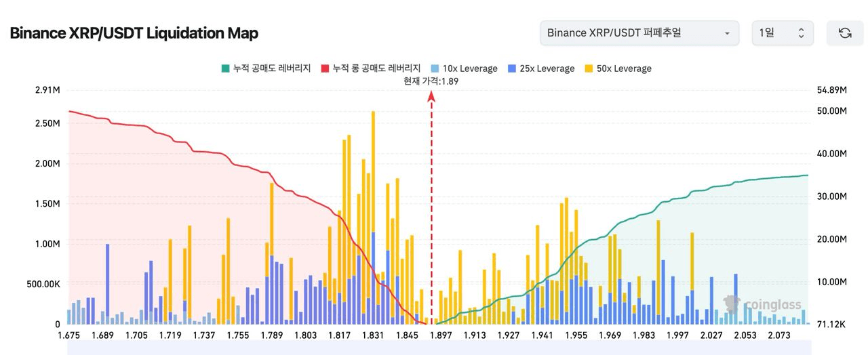Click the 1.969 price axis label
This screenshot has width=868, height=355.
(x=610, y=335)
